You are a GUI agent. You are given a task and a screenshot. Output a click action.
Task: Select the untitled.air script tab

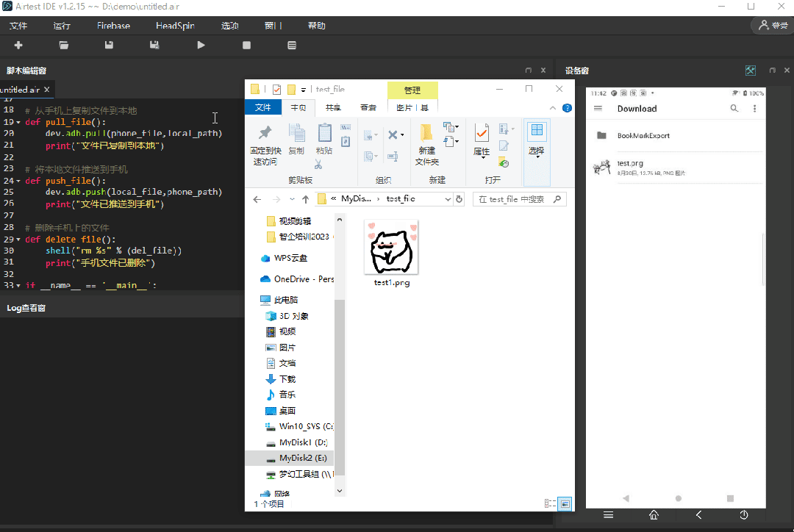(x=21, y=90)
